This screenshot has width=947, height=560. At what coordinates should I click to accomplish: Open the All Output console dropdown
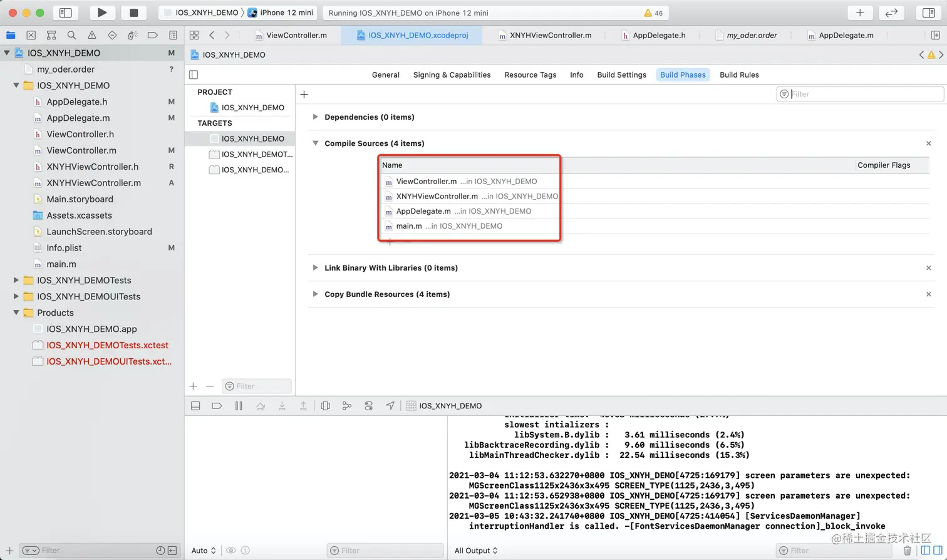pos(476,551)
